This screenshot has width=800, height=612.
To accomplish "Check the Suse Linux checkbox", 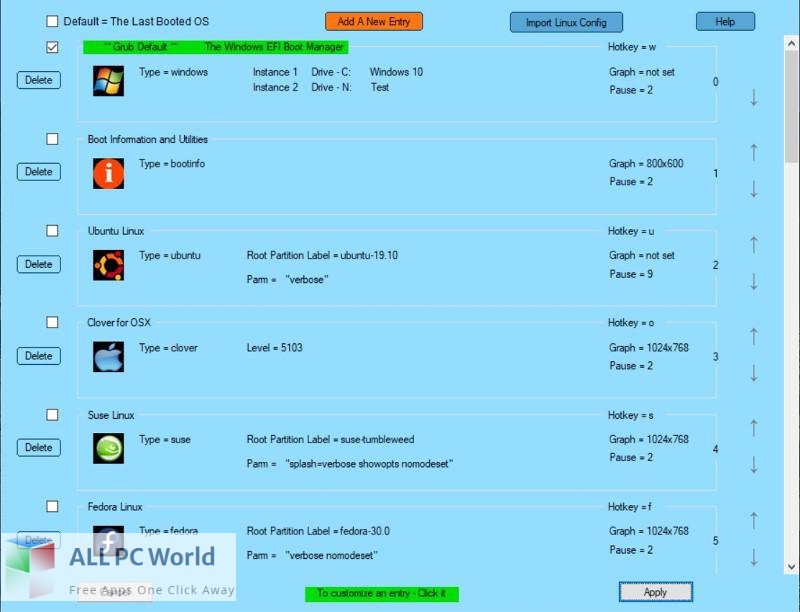I will click(x=52, y=415).
